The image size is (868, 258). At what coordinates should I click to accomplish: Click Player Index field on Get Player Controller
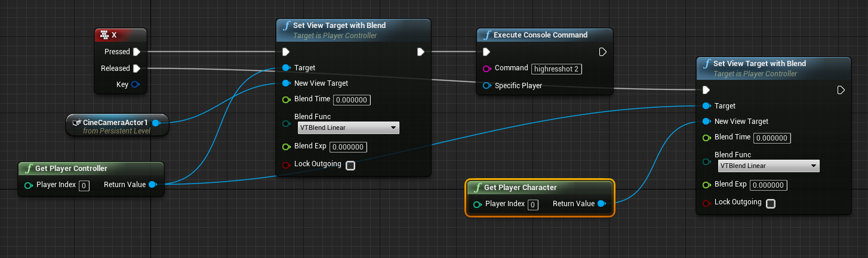(84, 186)
